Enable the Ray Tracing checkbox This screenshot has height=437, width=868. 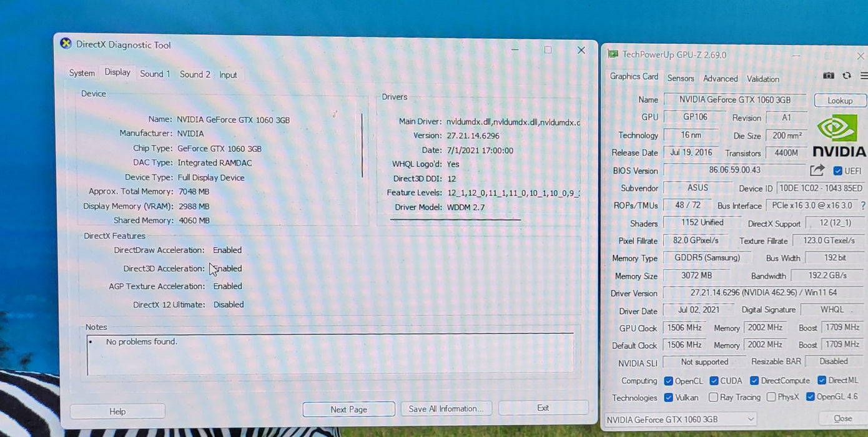pyautogui.click(x=713, y=397)
